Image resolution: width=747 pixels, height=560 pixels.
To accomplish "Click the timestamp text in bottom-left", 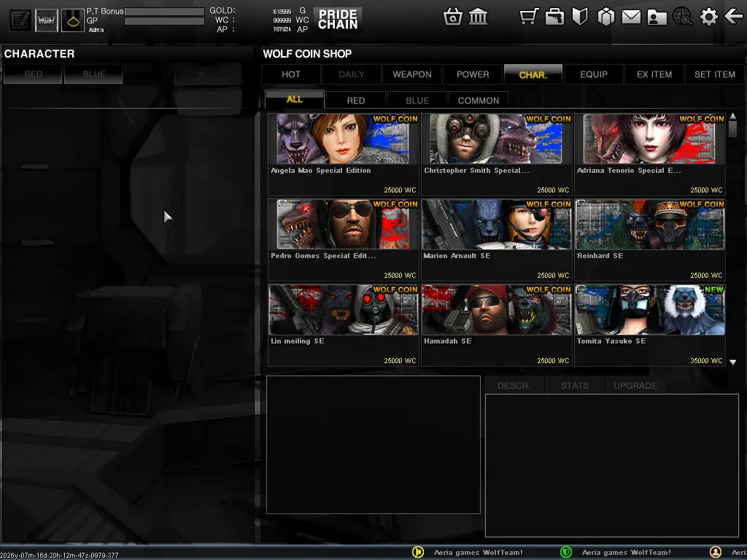I will tap(60, 555).
